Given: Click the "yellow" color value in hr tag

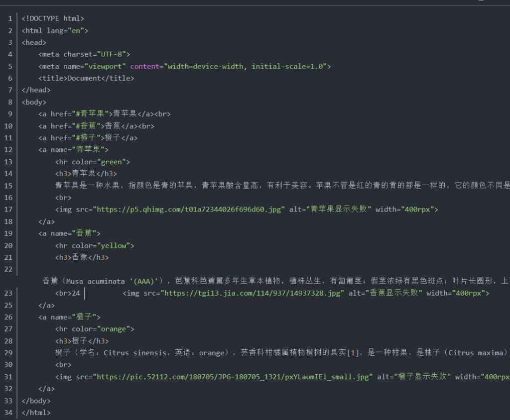Looking at the screenshot, I should (115, 245).
